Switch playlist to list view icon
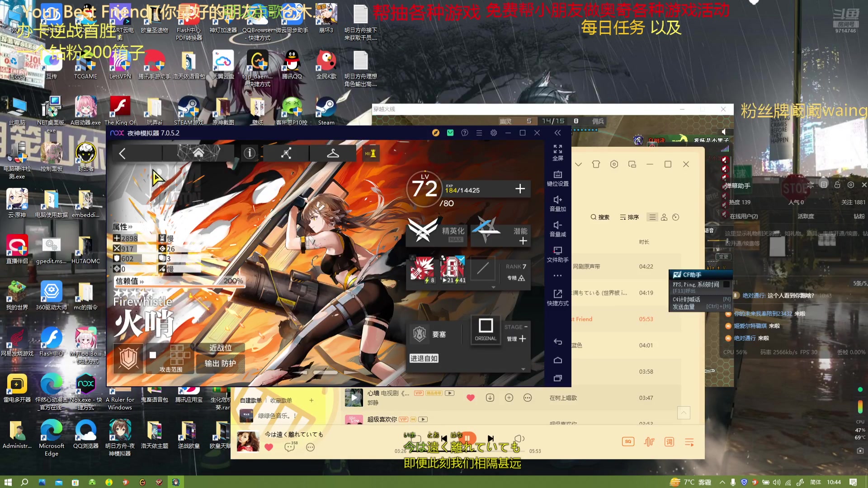868x488 pixels. 652,217
